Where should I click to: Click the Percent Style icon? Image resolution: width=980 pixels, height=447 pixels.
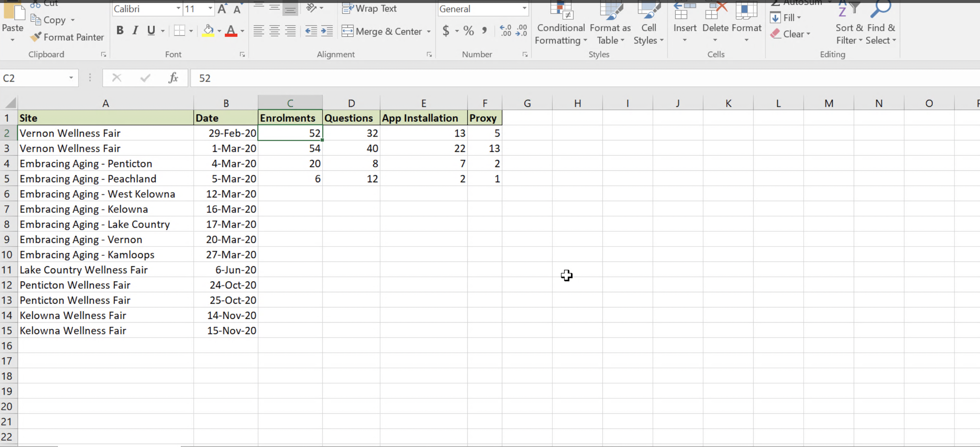[468, 31]
